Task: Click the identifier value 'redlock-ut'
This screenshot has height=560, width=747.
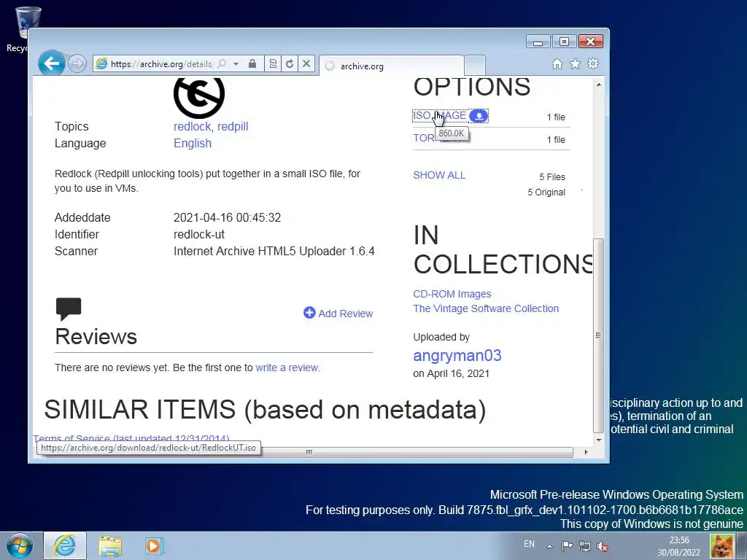Action: click(198, 234)
